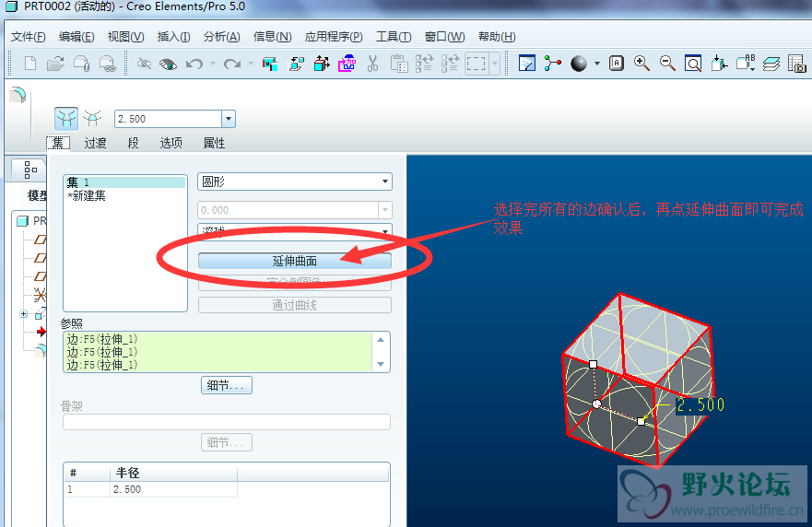
Task: Click the reorient view icon
Action: (719, 64)
